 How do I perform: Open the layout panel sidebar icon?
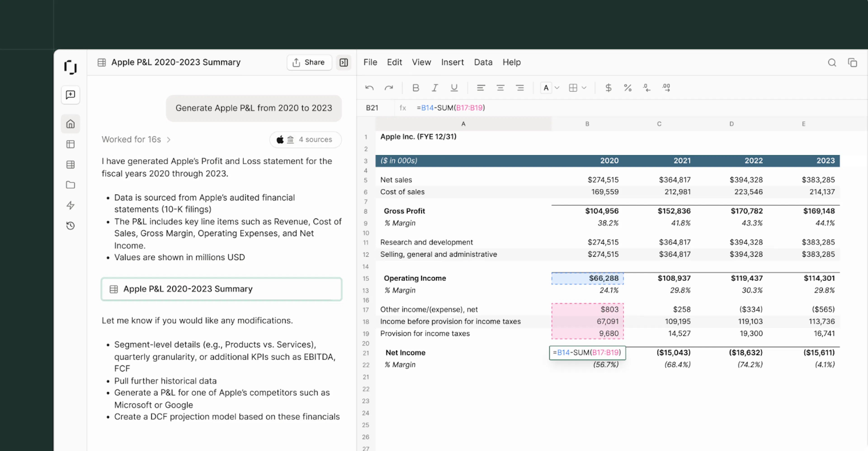pos(71,144)
